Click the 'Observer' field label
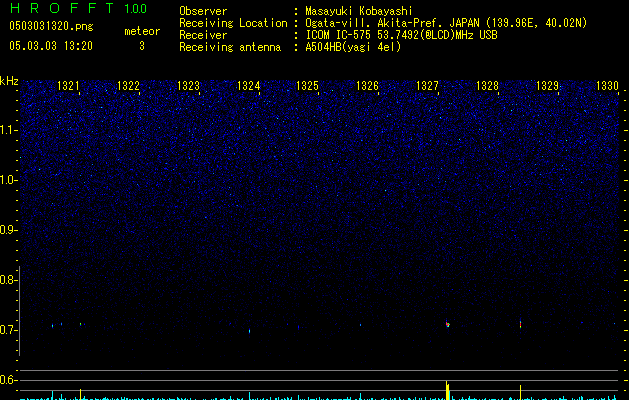This screenshot has width=629, height=400. (203, 11)
